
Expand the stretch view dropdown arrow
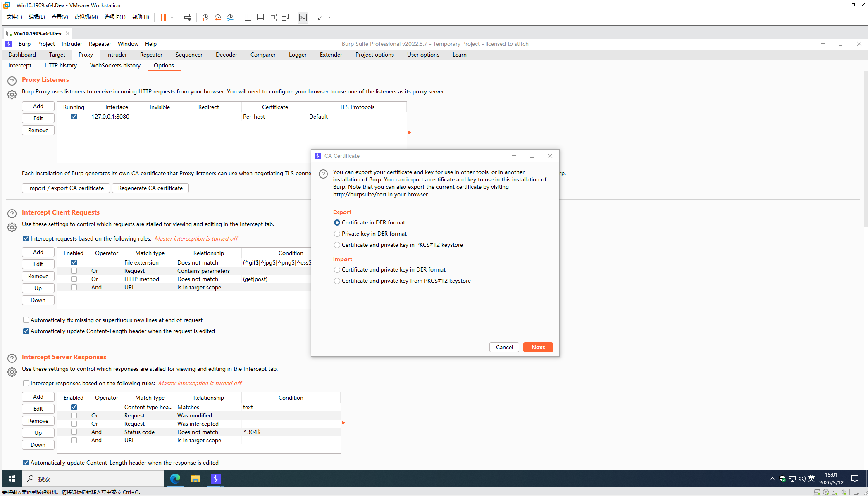329,17
